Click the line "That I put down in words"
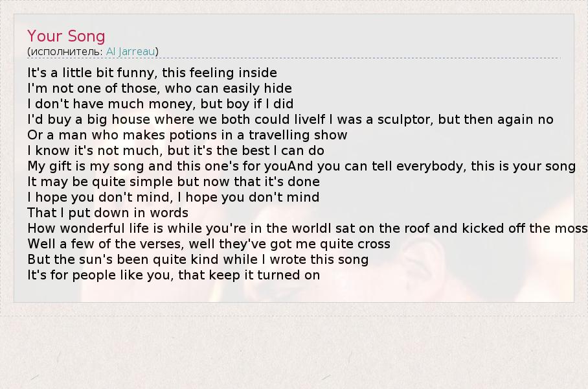 point(107,213)
